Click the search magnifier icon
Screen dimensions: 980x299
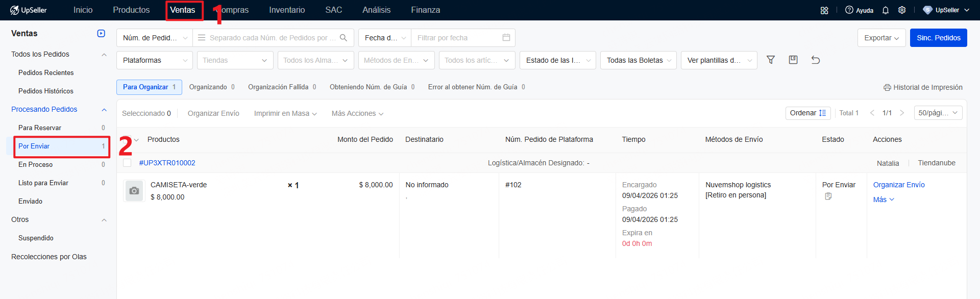coord(344,38)
